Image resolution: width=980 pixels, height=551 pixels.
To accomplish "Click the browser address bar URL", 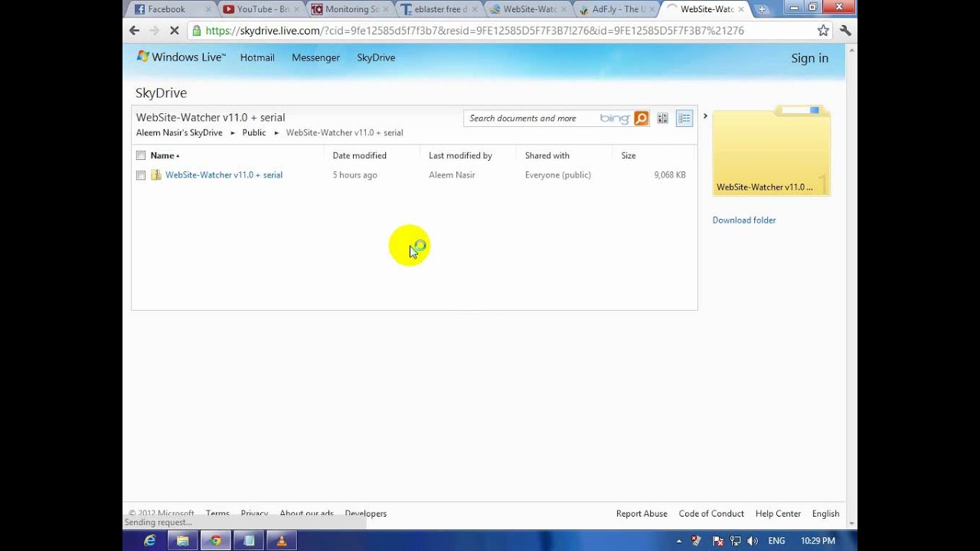I will pos(475,31).
